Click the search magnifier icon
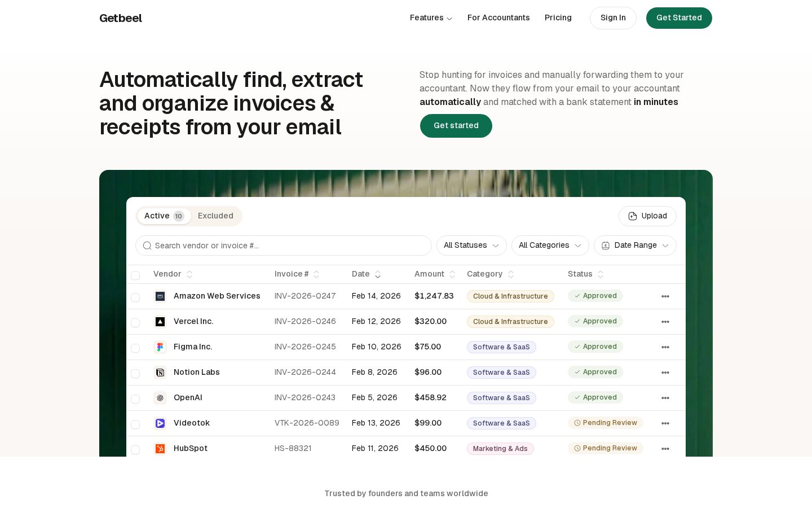The image size is (812, 508). [x=147, y=246]
